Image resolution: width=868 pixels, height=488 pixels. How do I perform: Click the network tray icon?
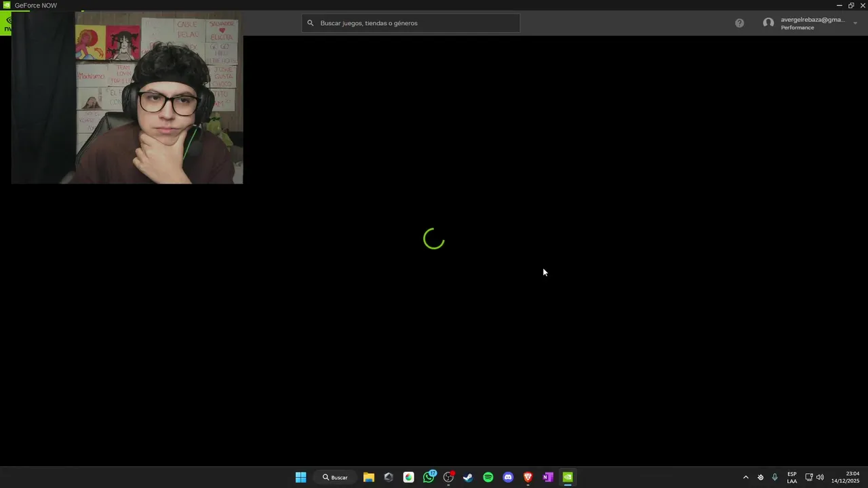pyautogui.click(x=809, y=477)
